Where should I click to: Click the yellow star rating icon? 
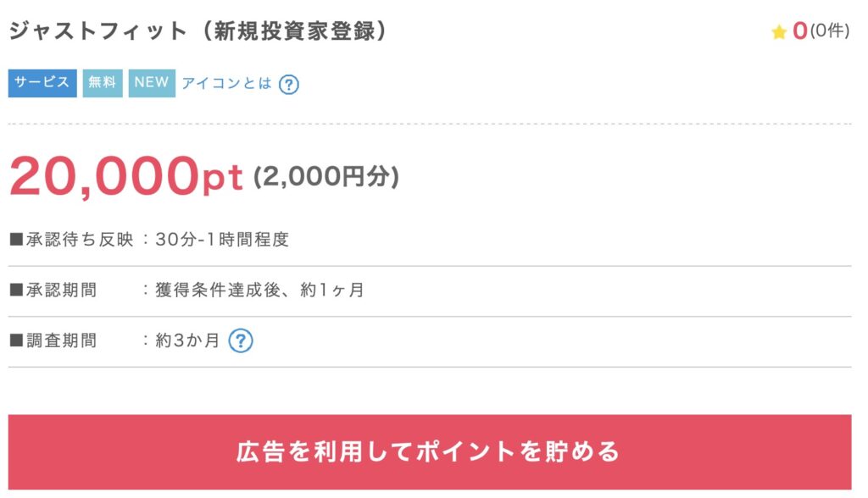[x=779, y=32]
